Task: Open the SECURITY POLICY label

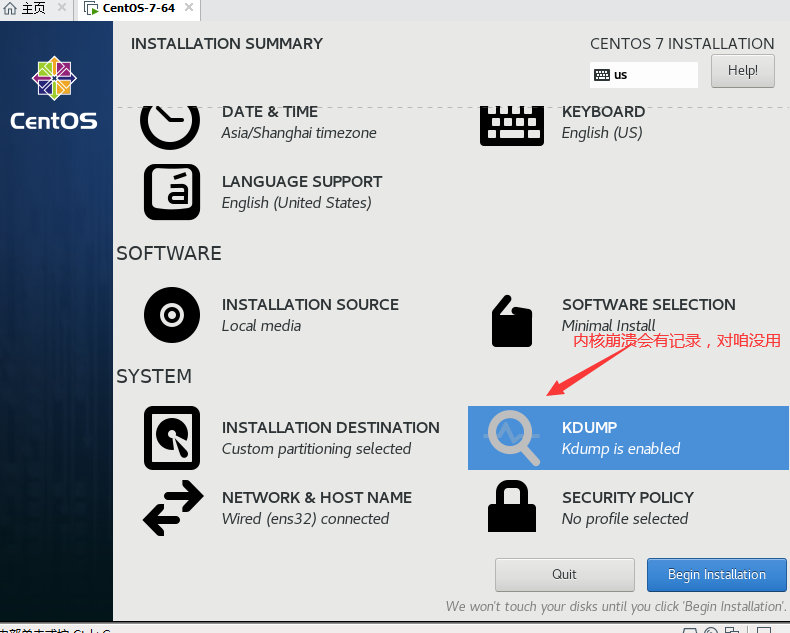Action: [628, 497]
